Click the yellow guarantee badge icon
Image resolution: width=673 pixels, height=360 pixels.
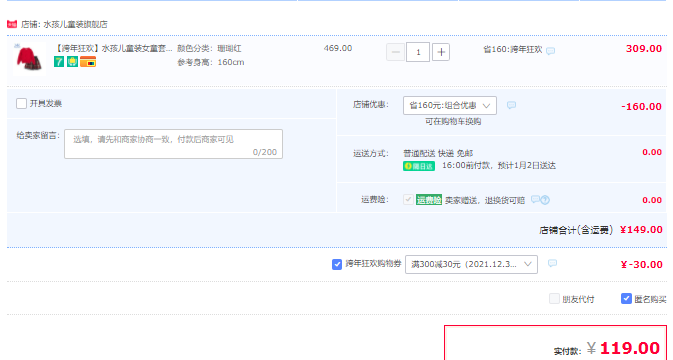pos(73,62)
